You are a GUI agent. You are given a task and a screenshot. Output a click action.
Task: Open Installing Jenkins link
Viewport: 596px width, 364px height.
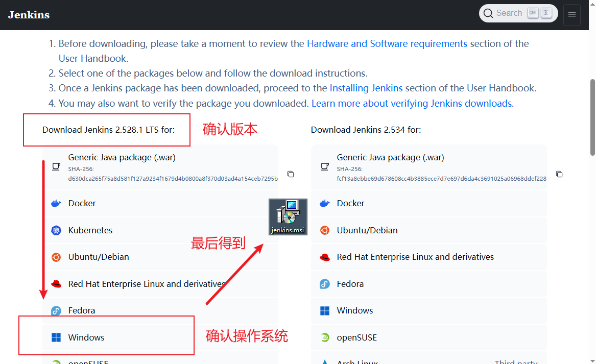point(366,88)
